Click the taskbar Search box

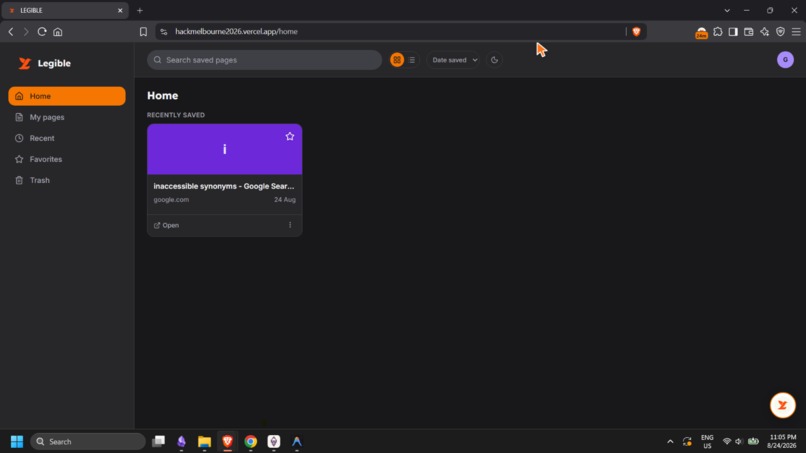[x=88, y=442]
